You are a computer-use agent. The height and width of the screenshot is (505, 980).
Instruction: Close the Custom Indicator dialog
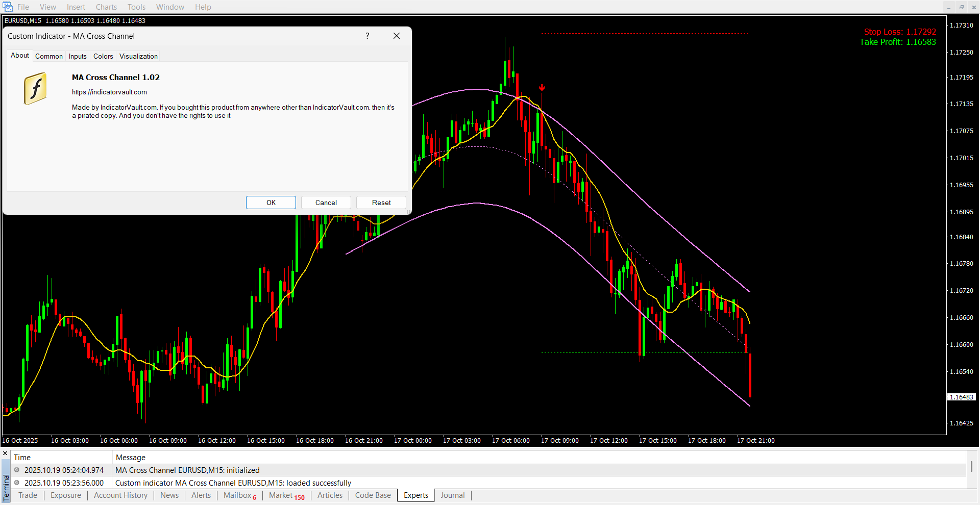397,36
